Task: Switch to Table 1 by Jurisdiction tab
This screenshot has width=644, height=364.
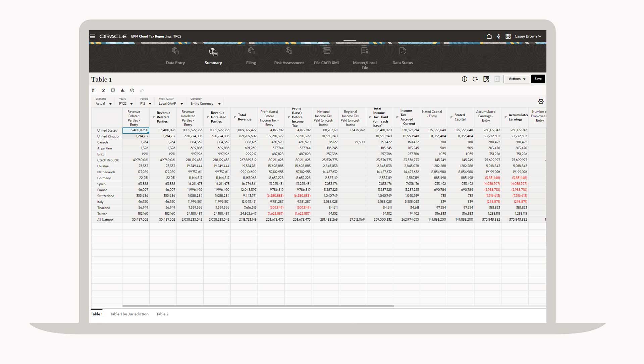Action: (129, 314)
